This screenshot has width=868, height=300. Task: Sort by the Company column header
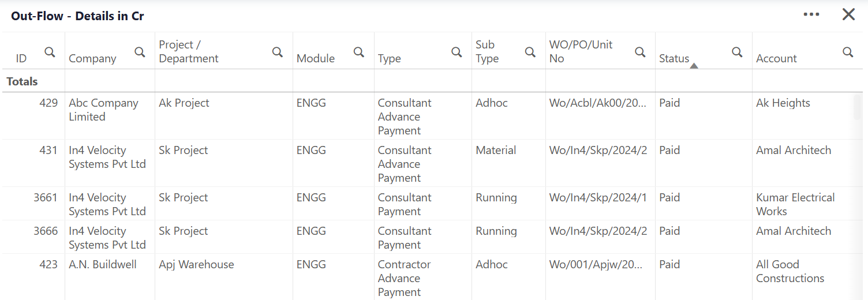coord(92,58)
